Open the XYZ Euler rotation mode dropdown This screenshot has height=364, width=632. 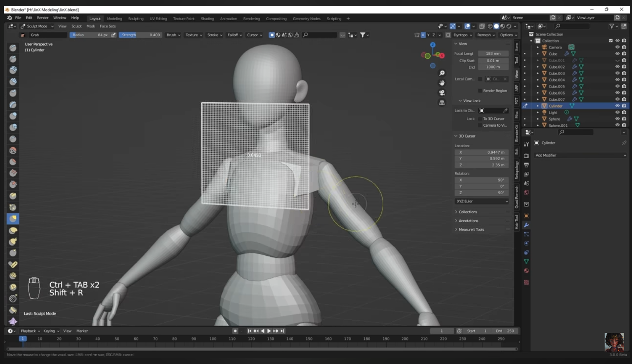pos(482,201)
